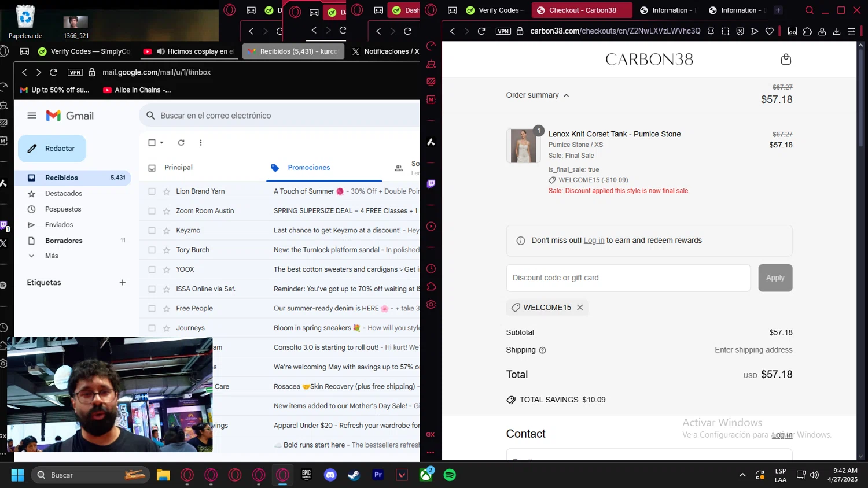Open a new tab with the plus button
This screenshot has width=868, height=488.
tap(778, 10)
